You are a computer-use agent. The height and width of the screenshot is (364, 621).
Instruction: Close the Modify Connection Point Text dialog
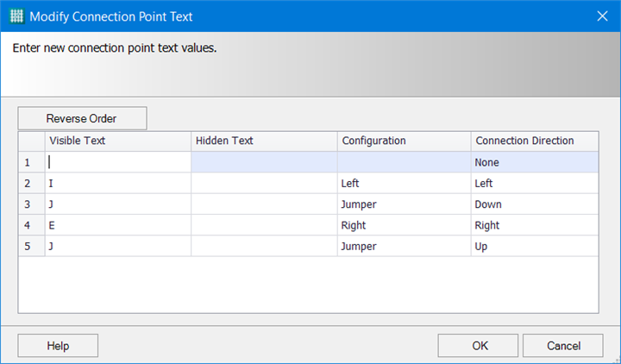tap(602, 16)
